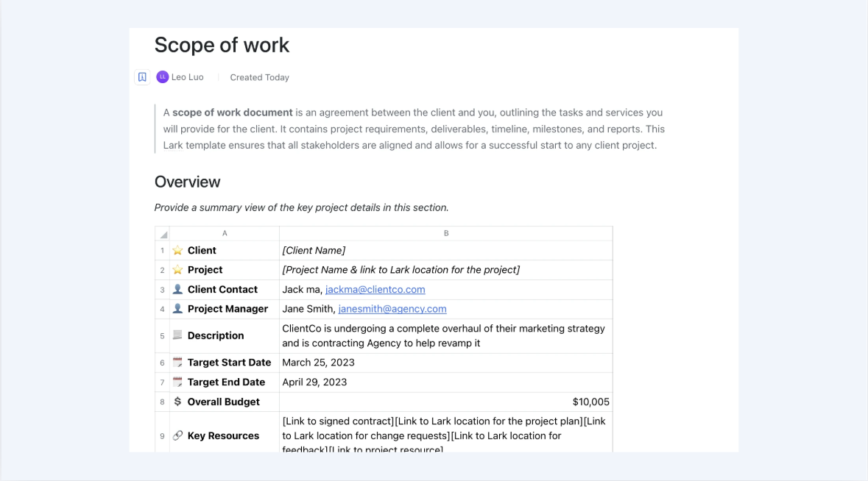Open the janesmith@agency.com email link
Screen dimensions: 868x481
(x=392, y=309)
